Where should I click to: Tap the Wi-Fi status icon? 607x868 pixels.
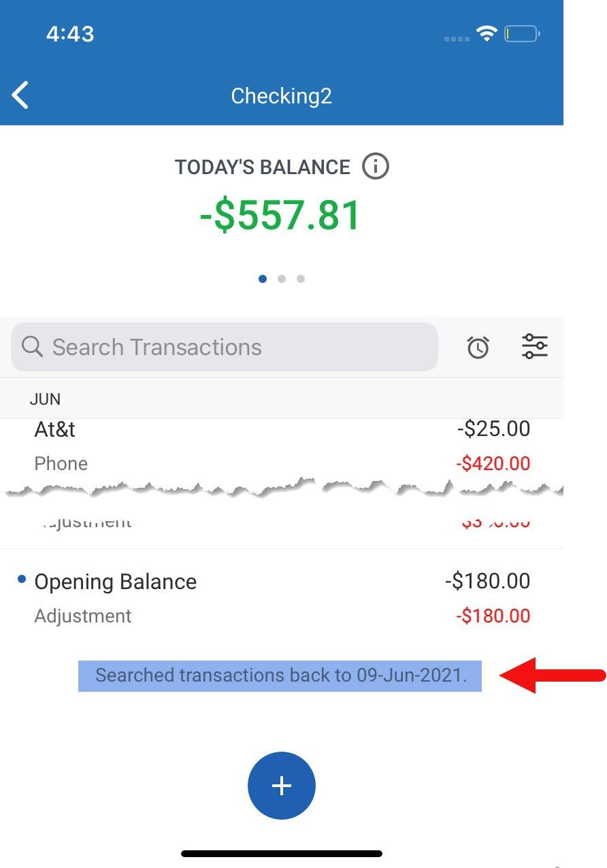[x=487, y=33]
